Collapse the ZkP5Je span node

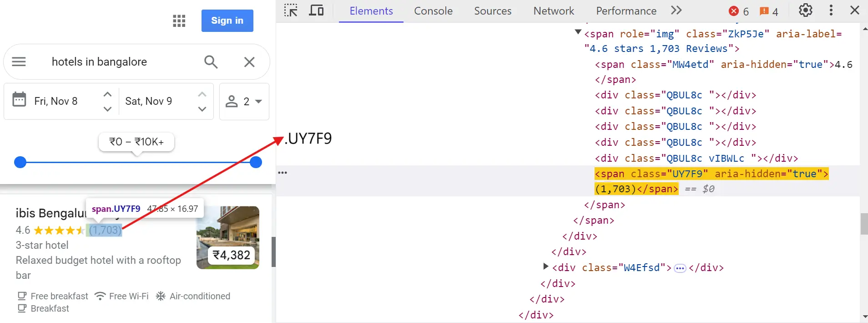coord(578,32)
